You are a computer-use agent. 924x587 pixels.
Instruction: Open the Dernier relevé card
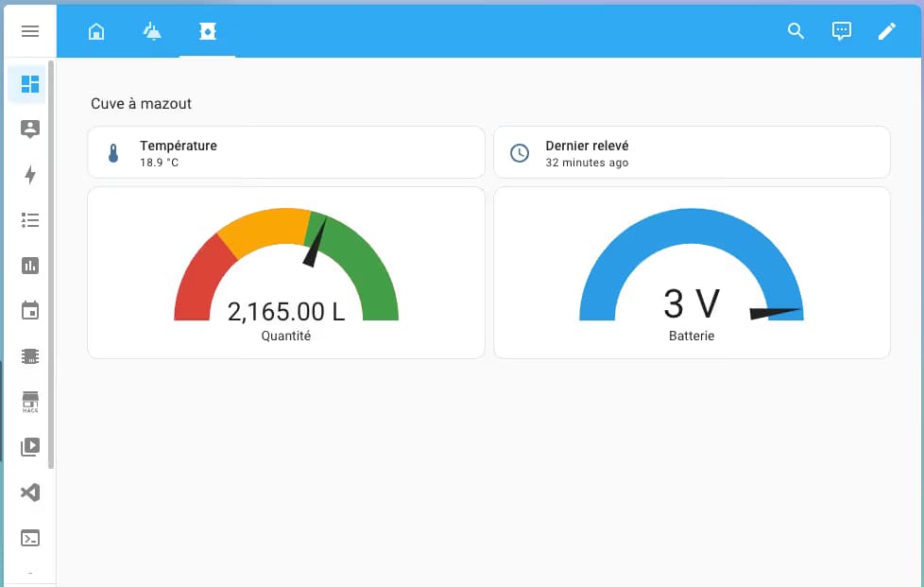tap(692, 152)
